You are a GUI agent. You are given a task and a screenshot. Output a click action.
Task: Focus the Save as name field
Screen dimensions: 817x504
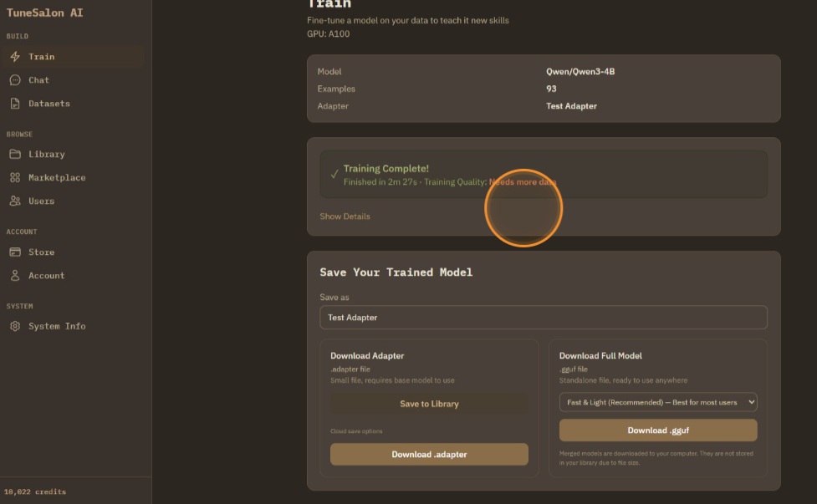pos(543,318)
